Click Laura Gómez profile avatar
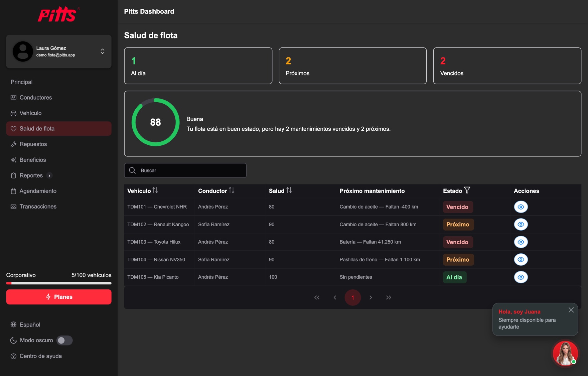This screenshot has height=376, width=588. (x=23, y=51)
